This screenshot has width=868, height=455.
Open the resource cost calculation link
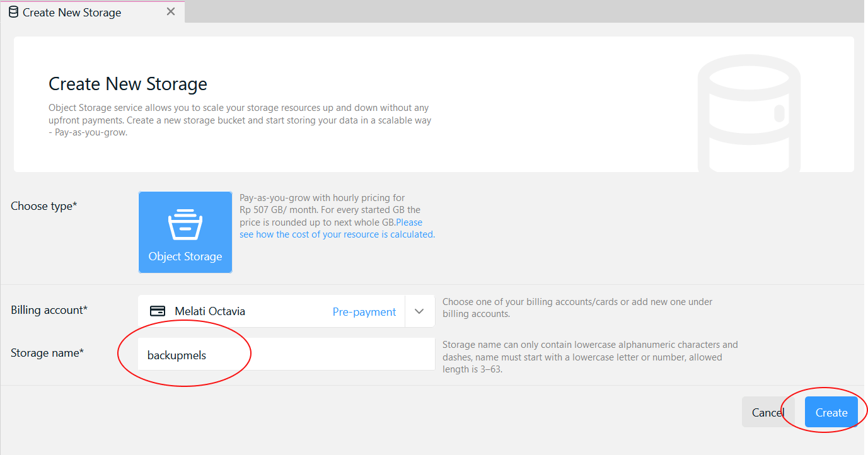(x=337, y=234)
